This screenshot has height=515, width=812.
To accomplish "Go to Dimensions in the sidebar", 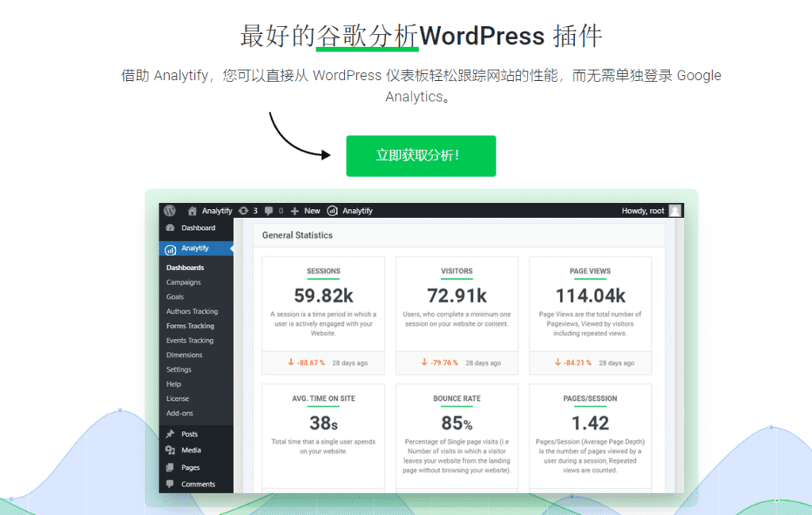I will (184, 354).
